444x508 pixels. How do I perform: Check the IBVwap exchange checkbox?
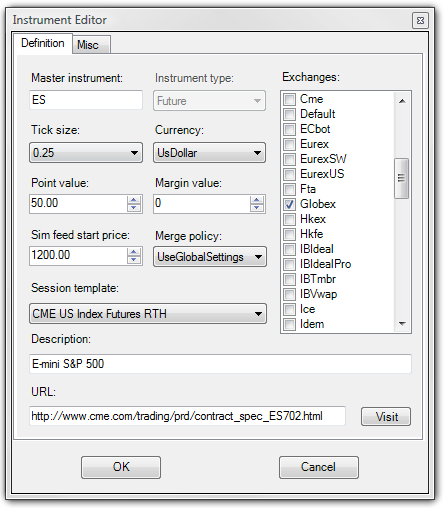pyautogui.click(x=289, y=294)
